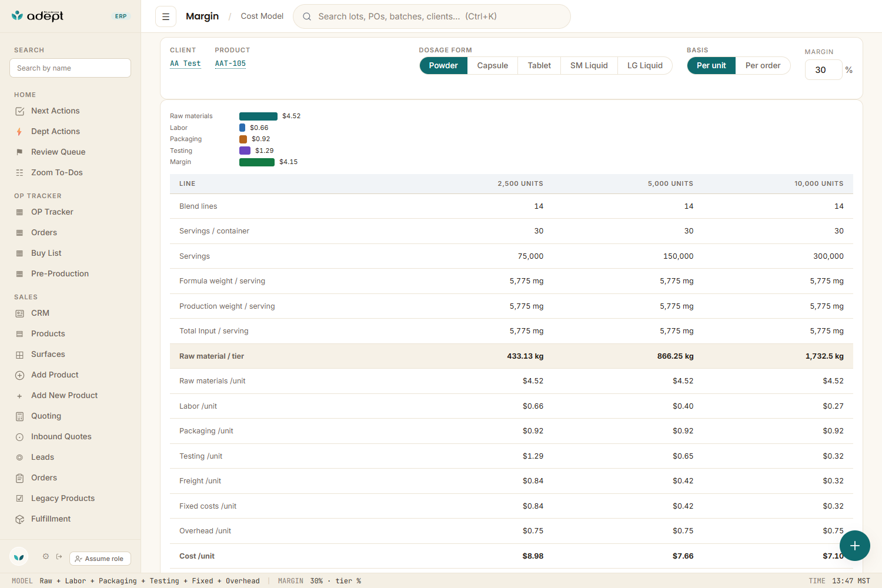Set basis to Per unit
This screenshot has width=882, height=588.
711,65
